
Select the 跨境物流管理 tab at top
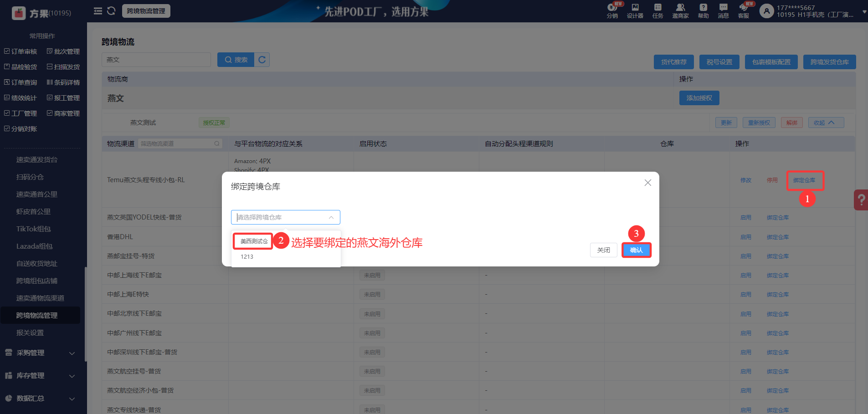(x=146, y=11)
